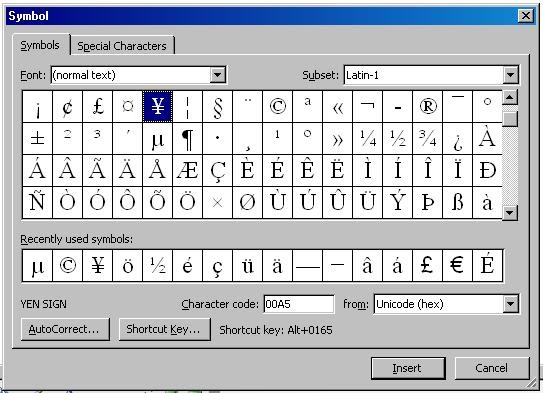Click the symbol grid scrollbar thumb
The image size is (543, 393).
(510, 119)
